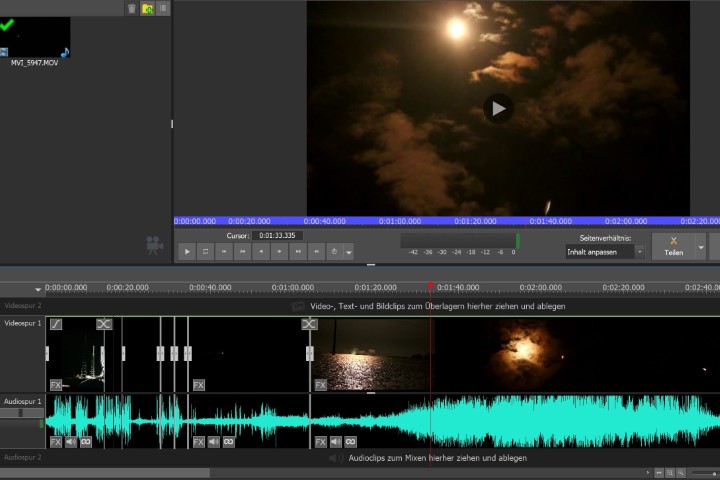Viewport: 720px width, 480px height.
Task: Click the trash icon in the media bin
Action: point(132,8)
